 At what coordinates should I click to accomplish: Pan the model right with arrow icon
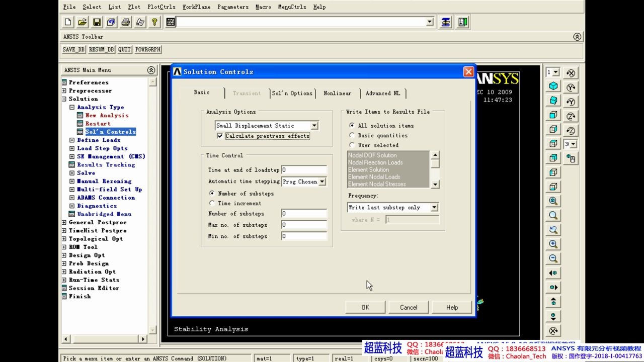click(553, 288)
